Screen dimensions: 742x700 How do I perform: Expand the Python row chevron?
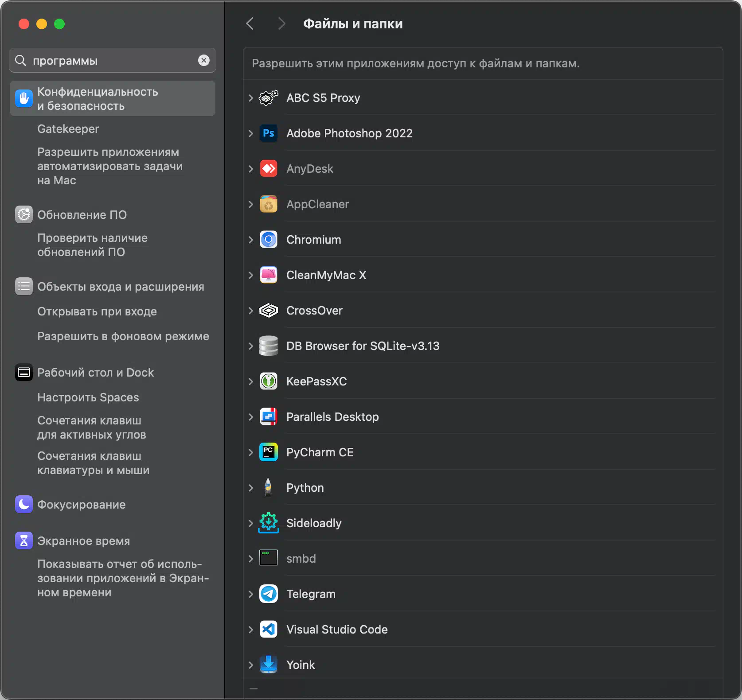click(x=251, y=487)
